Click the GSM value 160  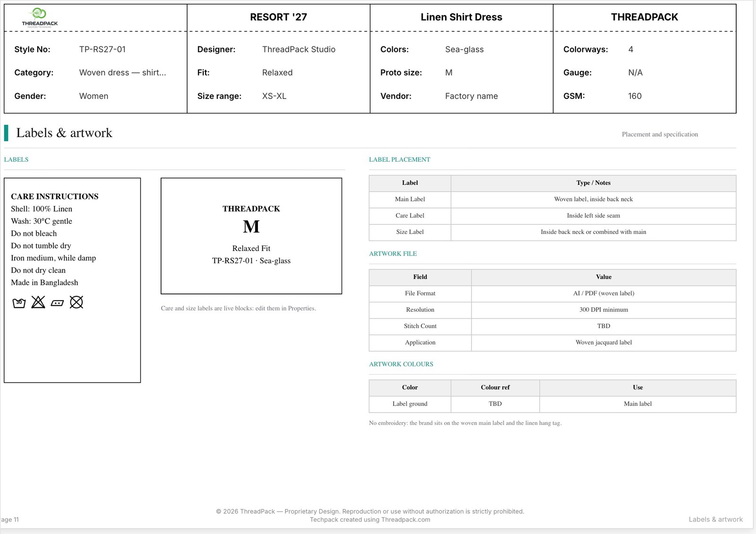tap(635, 96)
